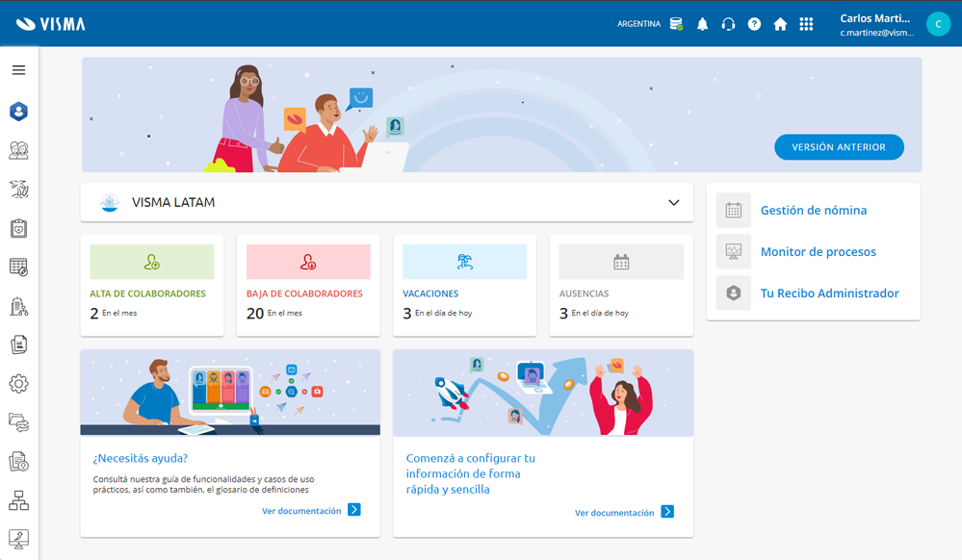
Task: Open the Ausencias card
Action: pos(621,285)
